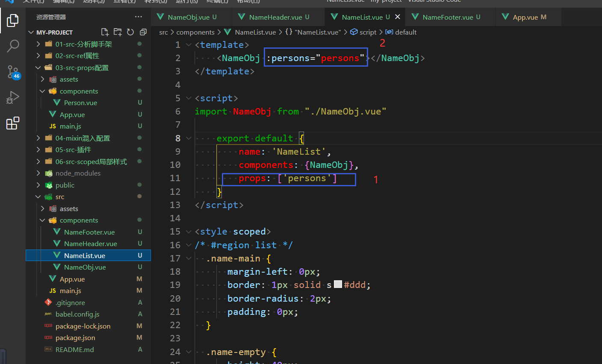Open .gitignore file
Viewport: 602px width, 364px height.
point(89,302)
